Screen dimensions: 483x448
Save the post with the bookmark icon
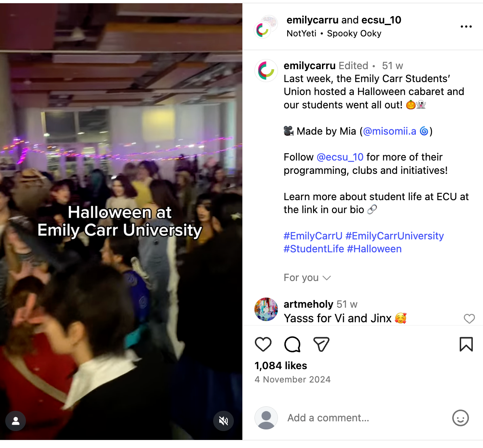(466, 344)
